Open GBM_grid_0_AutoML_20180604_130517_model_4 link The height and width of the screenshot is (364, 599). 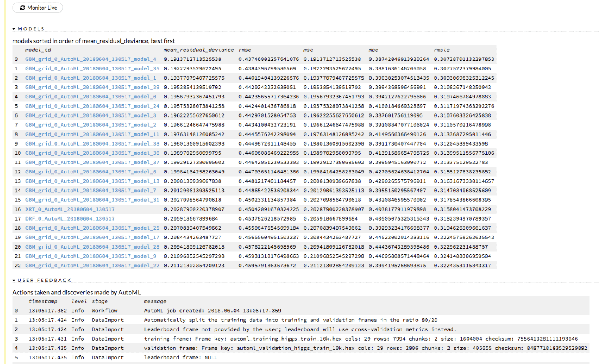(x=91, y=59)
